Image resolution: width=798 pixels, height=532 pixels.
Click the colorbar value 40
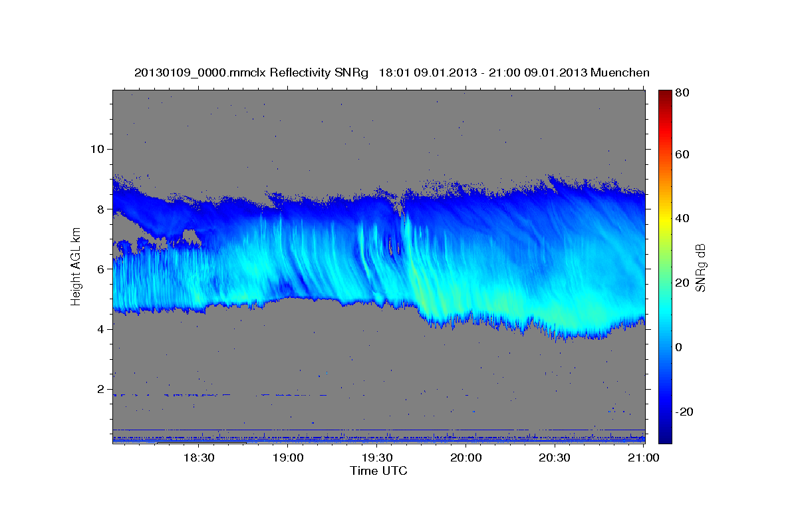coord(682,218)
